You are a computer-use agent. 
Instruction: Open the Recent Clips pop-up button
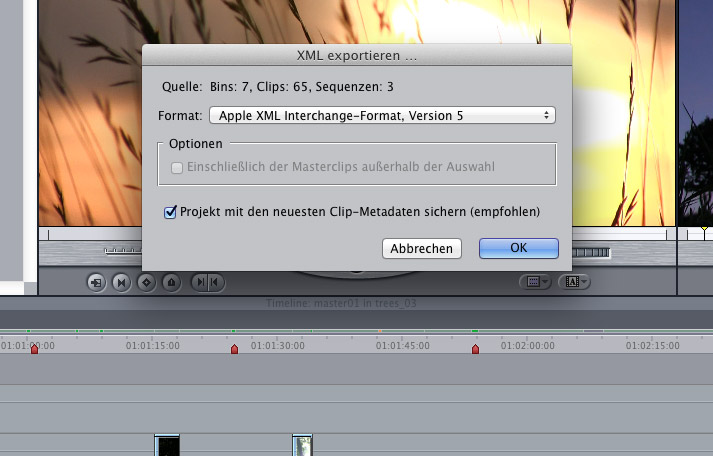pyautogui.click(x=535, y=283)
